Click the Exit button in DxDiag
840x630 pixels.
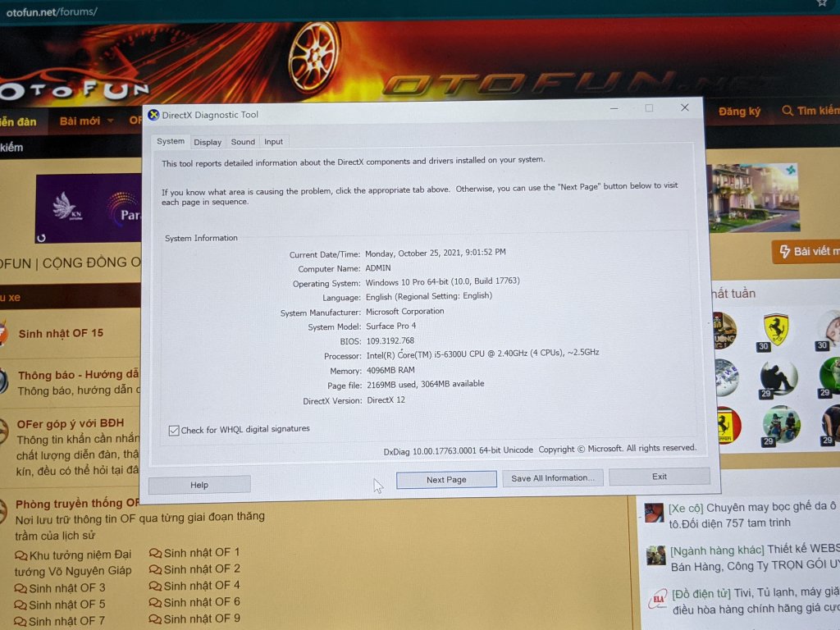(659, 477)
